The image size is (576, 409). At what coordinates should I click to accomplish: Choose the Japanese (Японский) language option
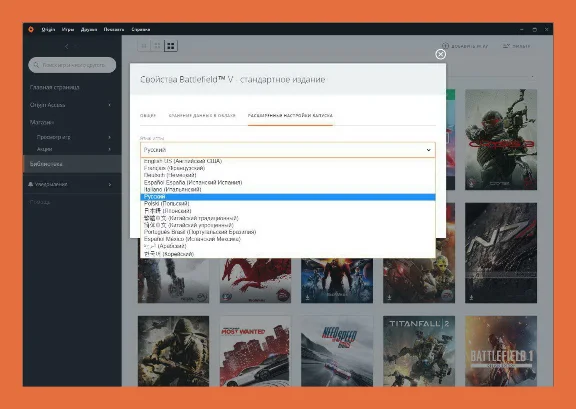click(x=288, y=211)
